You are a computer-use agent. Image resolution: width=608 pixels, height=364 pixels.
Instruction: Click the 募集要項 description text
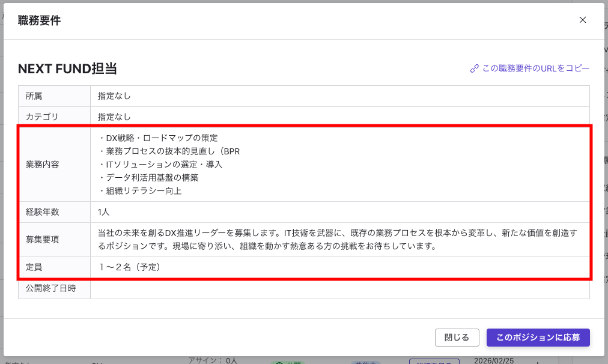pos(300,239)
